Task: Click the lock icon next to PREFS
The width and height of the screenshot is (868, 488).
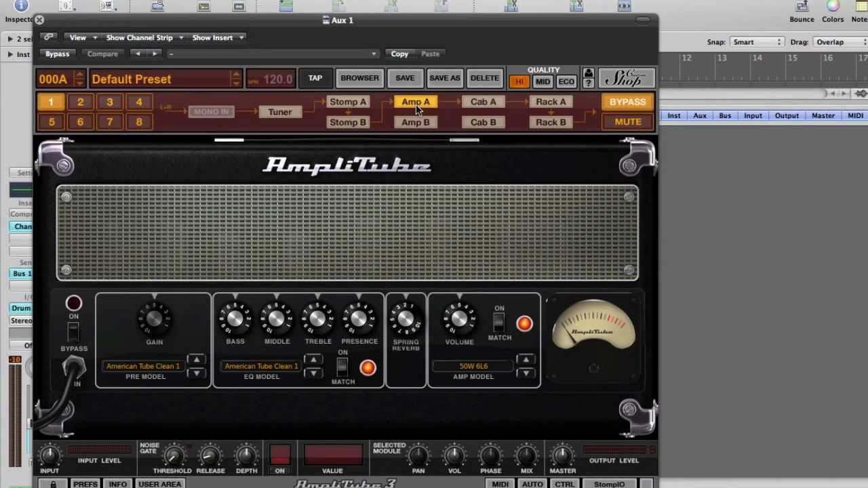Action: 53,484
